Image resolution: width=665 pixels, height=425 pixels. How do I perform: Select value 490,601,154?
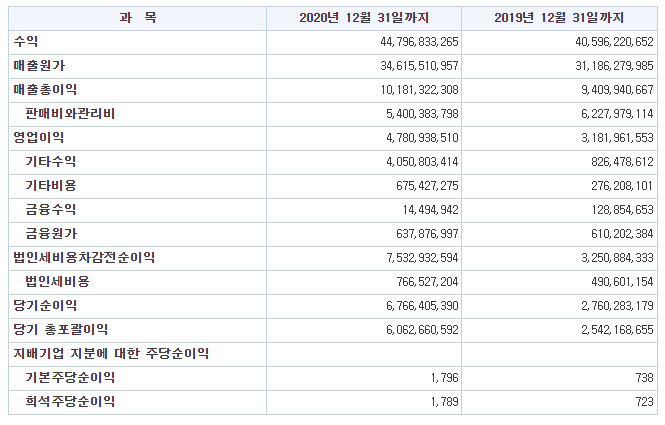click(x=622, y=282)
